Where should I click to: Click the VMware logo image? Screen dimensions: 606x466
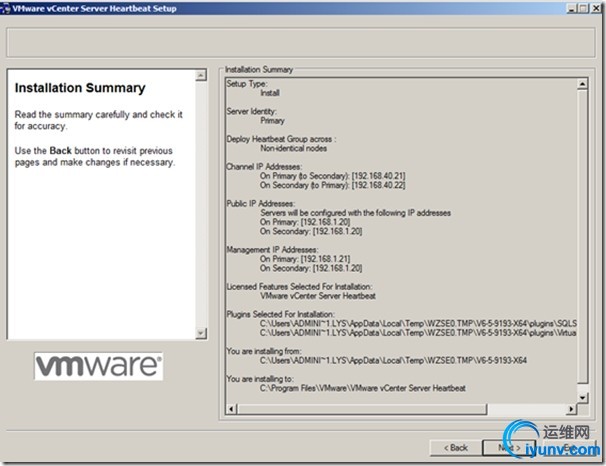click(99, 366)
